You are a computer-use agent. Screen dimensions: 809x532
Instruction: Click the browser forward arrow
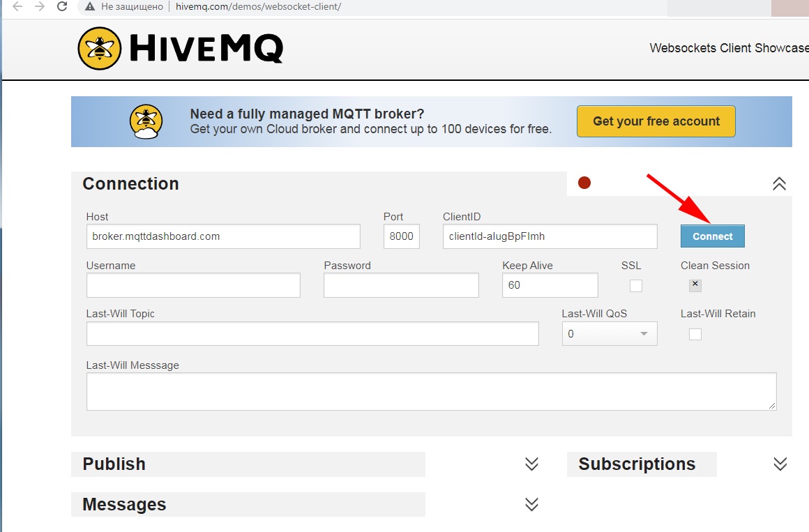pyautogui.click(x=40, y=7)
